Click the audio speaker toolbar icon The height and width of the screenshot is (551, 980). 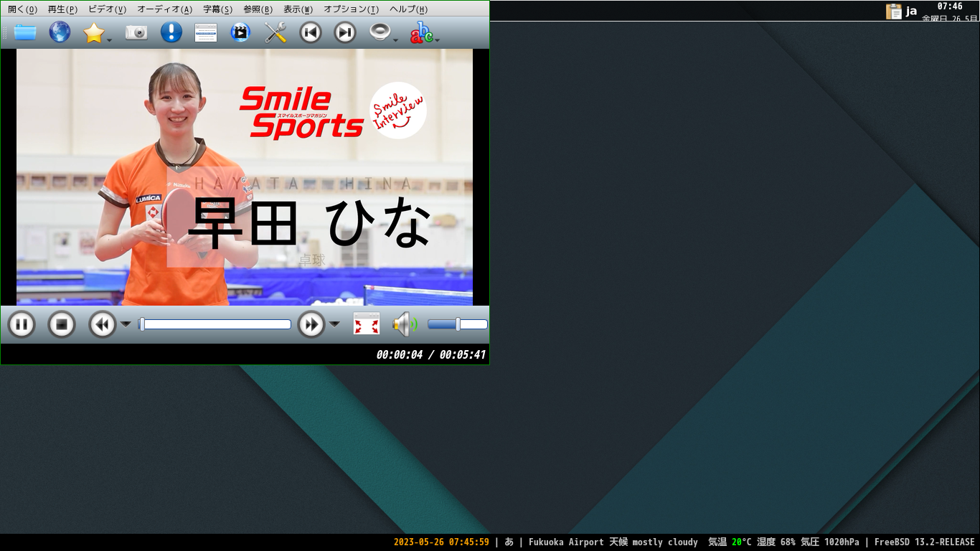(380, 32)
